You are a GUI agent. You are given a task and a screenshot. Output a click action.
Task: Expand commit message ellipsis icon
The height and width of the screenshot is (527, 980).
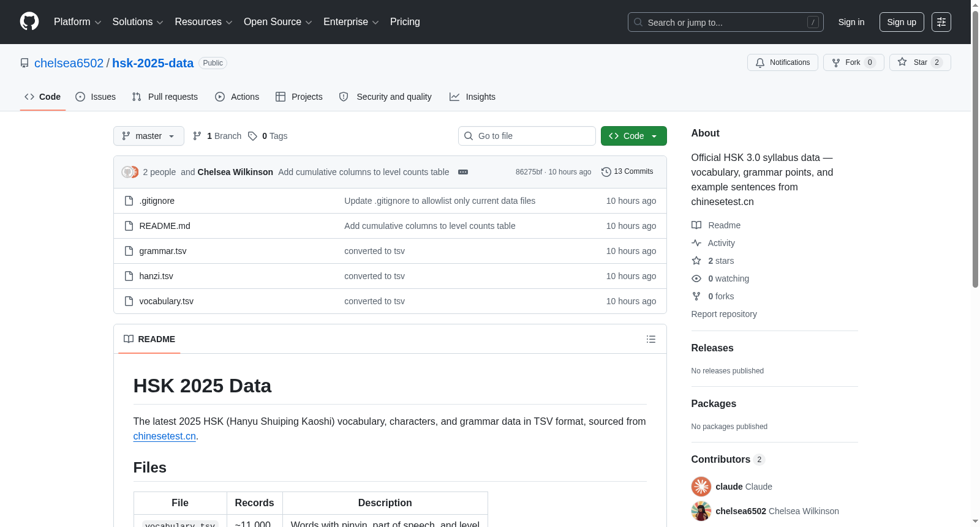(x=463, y=172)
